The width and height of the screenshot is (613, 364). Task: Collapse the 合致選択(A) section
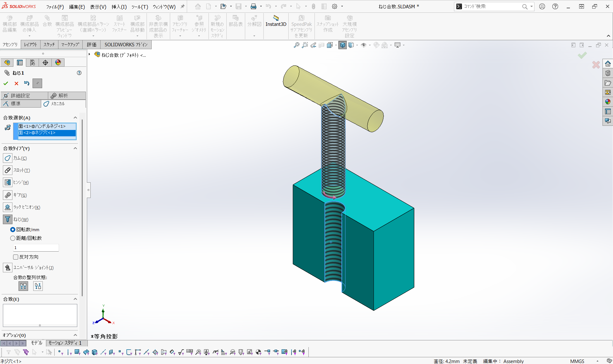coord(75,118)
